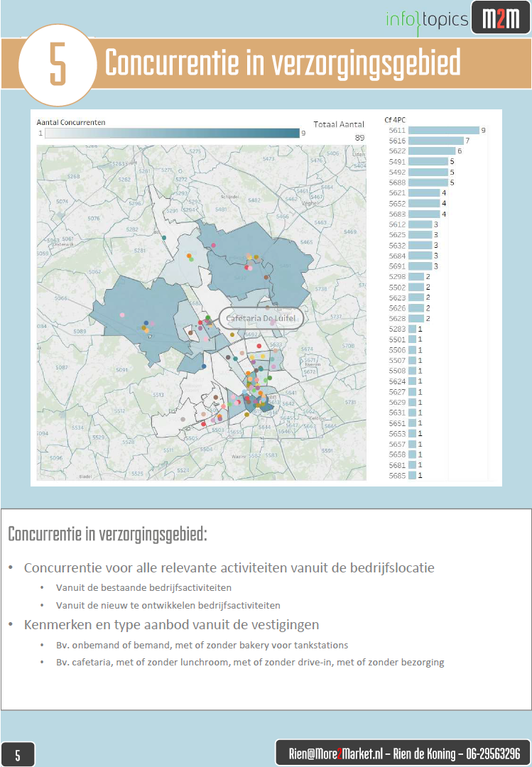The width and height of the screenshot is (532, 767).
Task: Click the 5684 postcode label
Action: pos(397,256)
